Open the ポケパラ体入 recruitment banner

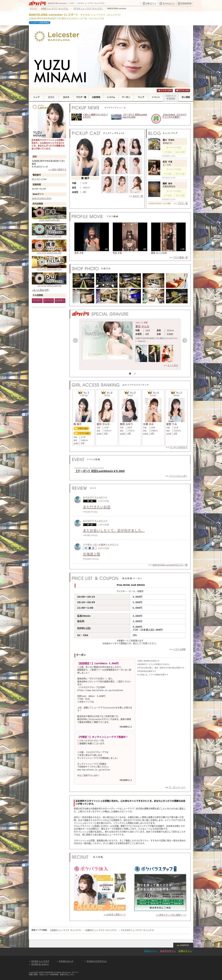100,892
